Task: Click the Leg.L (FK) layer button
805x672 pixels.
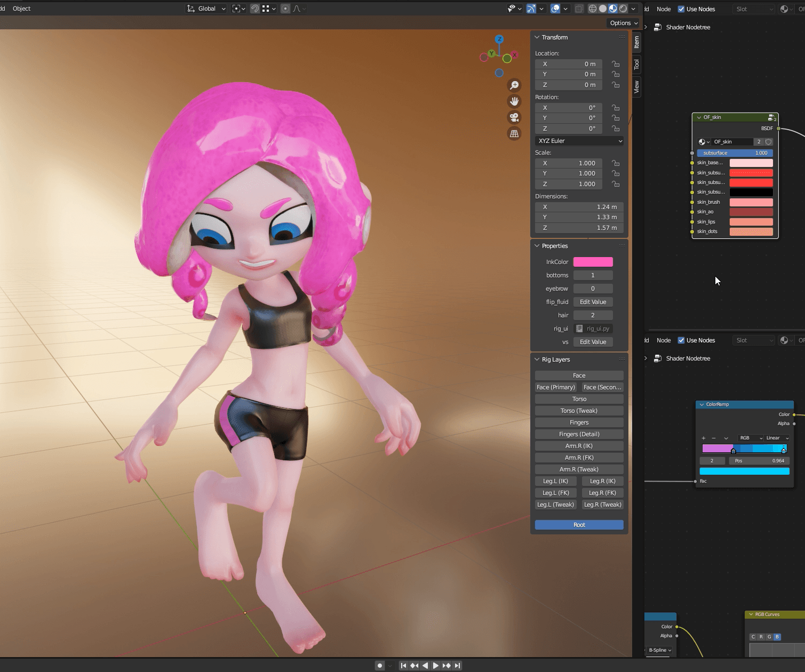Action: (556, 493)
